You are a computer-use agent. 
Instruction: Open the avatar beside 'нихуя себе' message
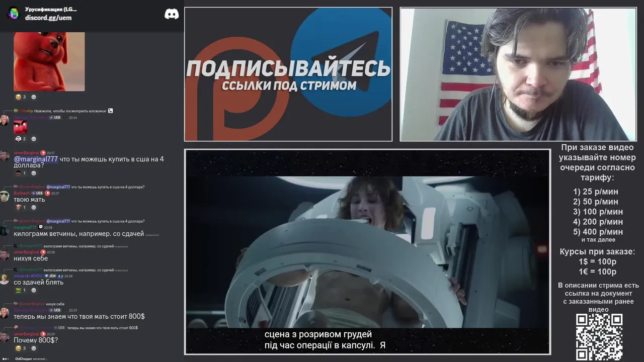[x=5, y=255]
